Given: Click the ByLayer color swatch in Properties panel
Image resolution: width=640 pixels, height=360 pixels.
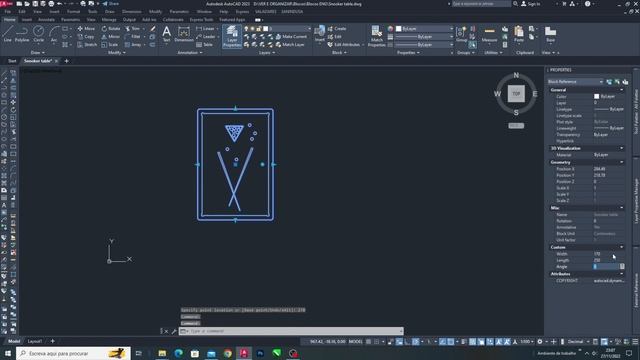Looking at the screenshot, I should [x=597, y=96].
